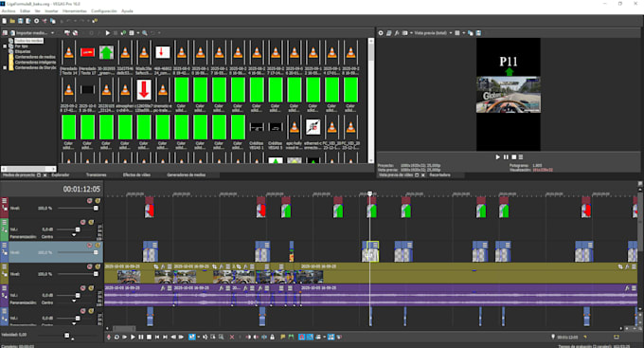644x348 pixels.
Task: Save snapshot icon in preview toolbar
Action: [478, 33]
